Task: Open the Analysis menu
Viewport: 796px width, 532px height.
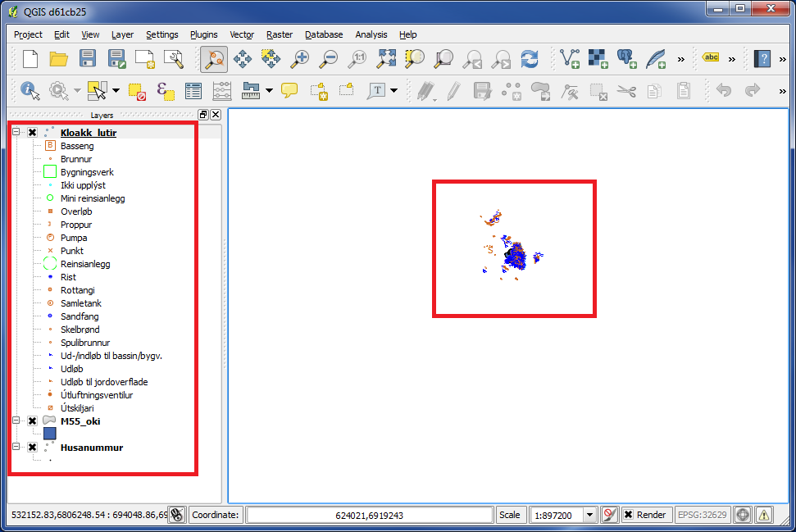Action: [371, 34]
